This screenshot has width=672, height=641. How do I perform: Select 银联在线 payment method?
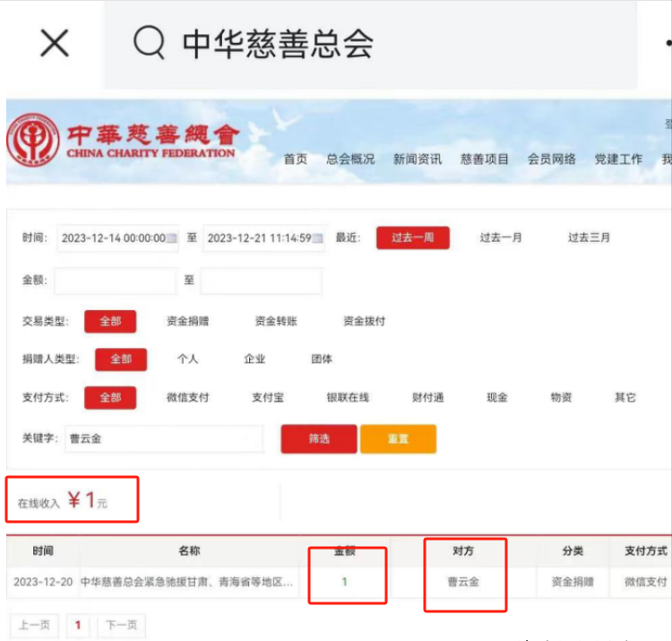click(x=348, y=397)
